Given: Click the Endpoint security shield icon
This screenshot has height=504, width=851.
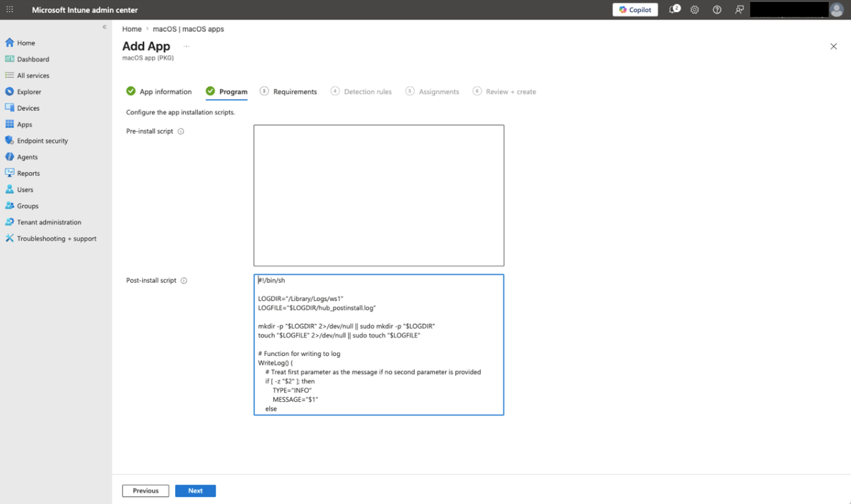Looking at the screenshot, I should [9, 141].
